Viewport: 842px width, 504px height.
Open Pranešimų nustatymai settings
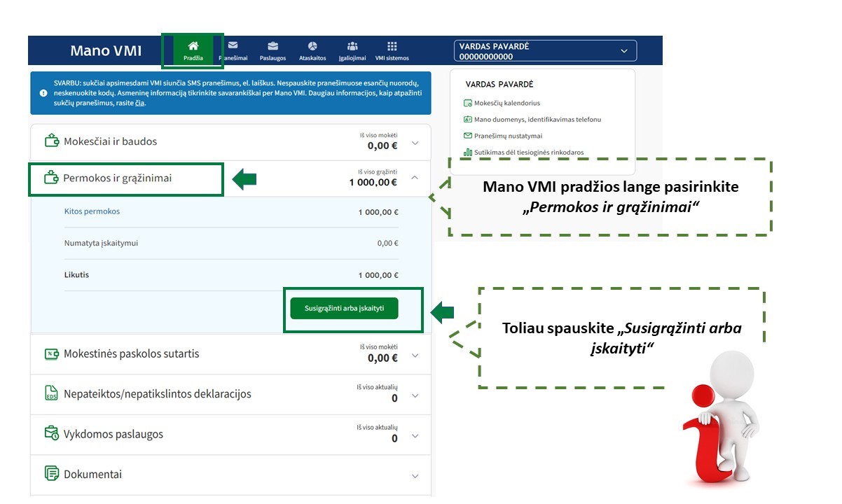[x=508, y=136]
